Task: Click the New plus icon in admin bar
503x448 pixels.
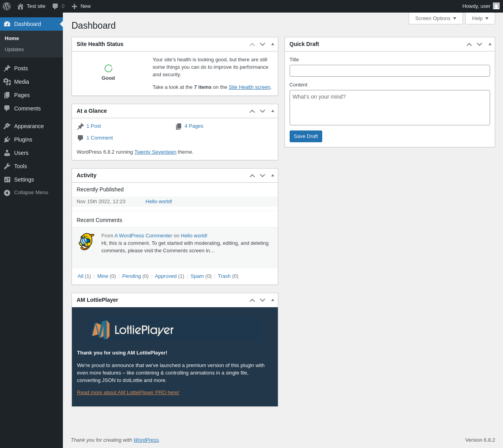Action: point(74,6)
